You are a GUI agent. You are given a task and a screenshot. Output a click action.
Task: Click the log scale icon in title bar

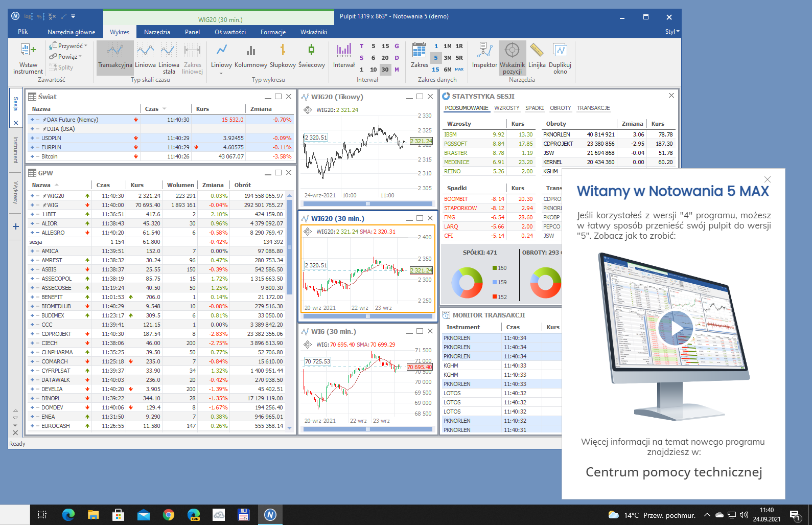[x=28, y=16]
